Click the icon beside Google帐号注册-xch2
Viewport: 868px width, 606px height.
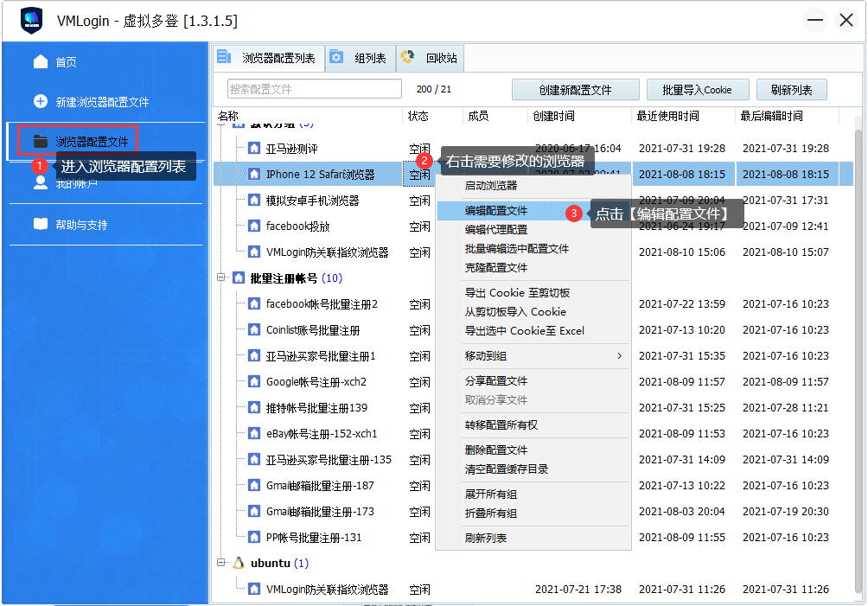click(x=254, y=382)
